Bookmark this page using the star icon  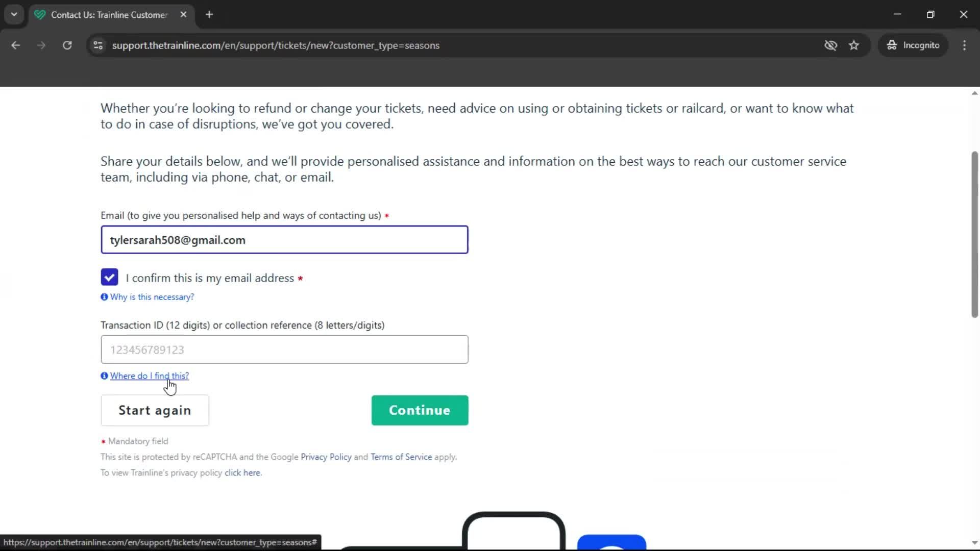[854, 45]
